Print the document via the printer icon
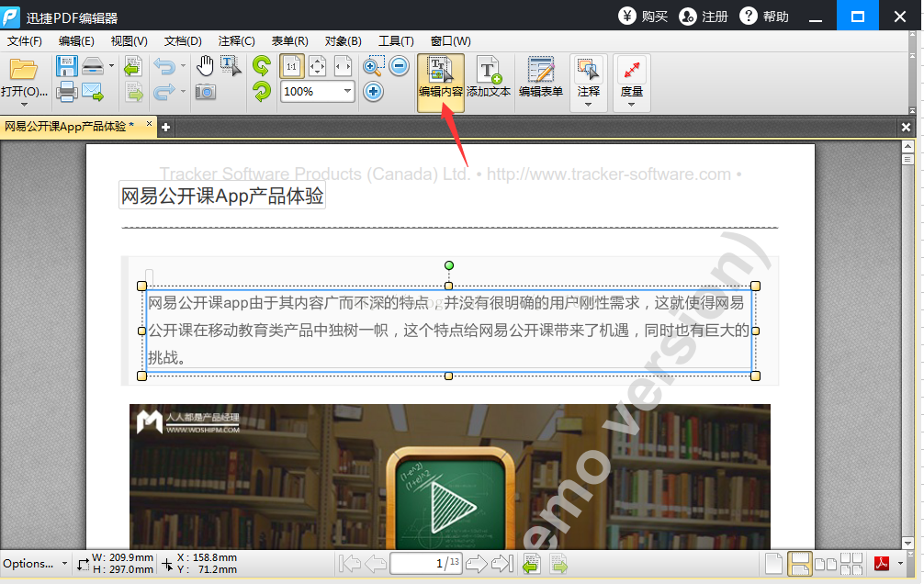The width and height of the screenshot is (924, 584). click(66, 92)
